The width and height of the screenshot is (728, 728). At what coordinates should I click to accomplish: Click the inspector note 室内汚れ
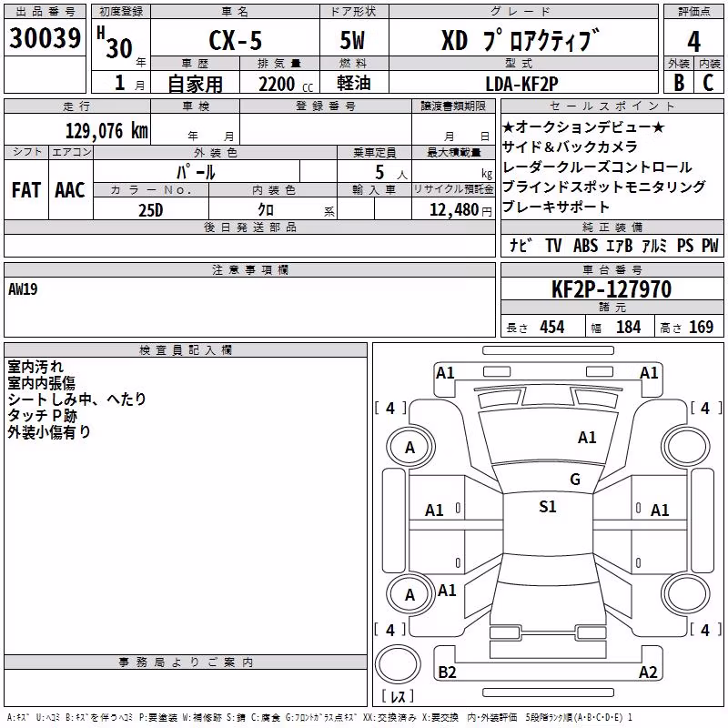pos(35,367)
